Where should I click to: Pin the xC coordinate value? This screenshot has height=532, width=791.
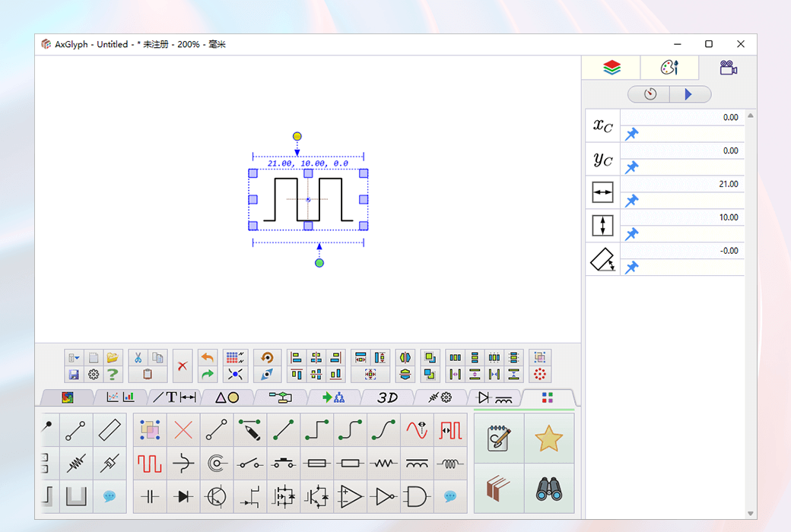click(631, 135)
